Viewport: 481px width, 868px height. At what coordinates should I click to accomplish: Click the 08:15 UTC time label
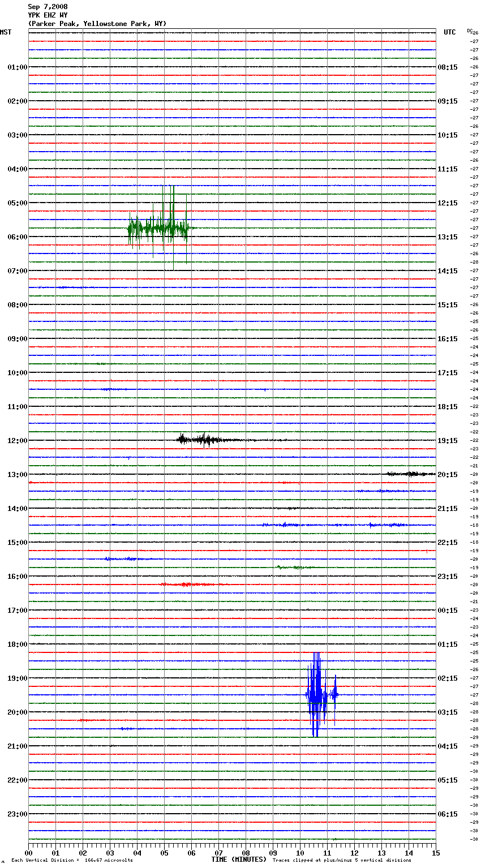click(x=448, y=67)
